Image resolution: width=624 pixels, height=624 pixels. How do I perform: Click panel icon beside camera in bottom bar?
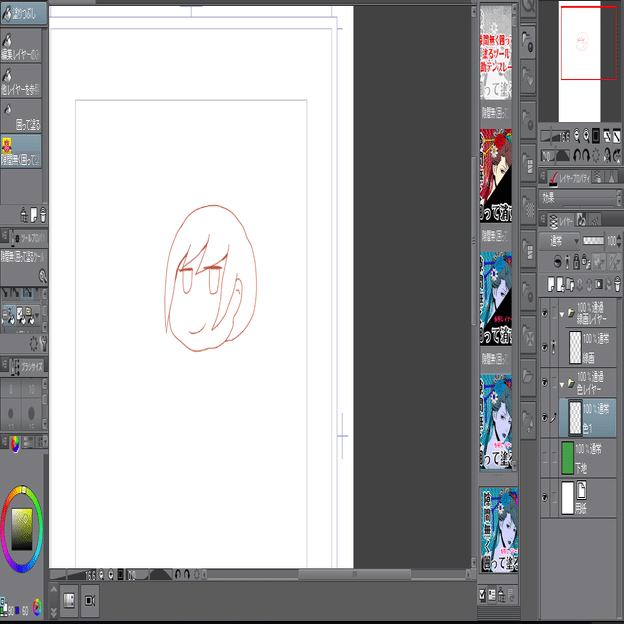69,601
